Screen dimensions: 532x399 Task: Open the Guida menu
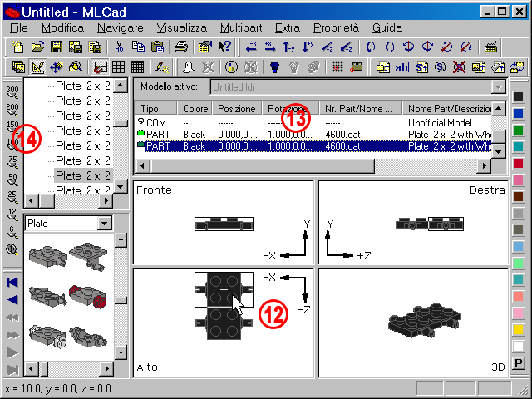387,27
